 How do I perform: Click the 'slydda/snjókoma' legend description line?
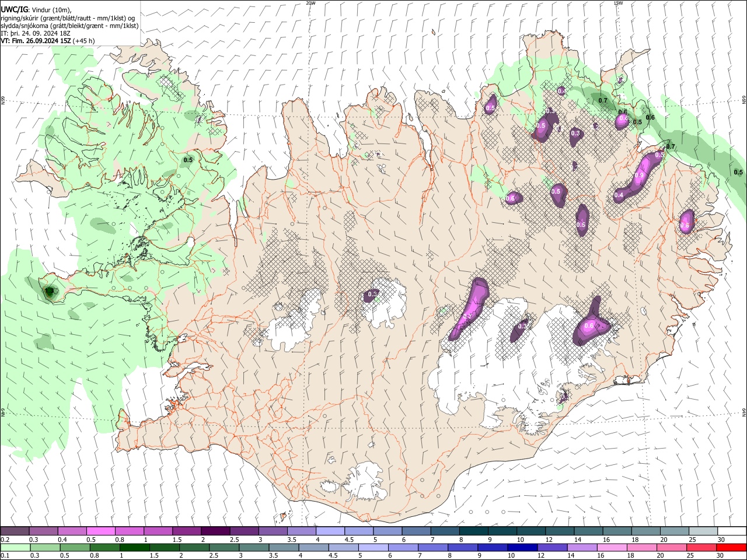[69, 26]
